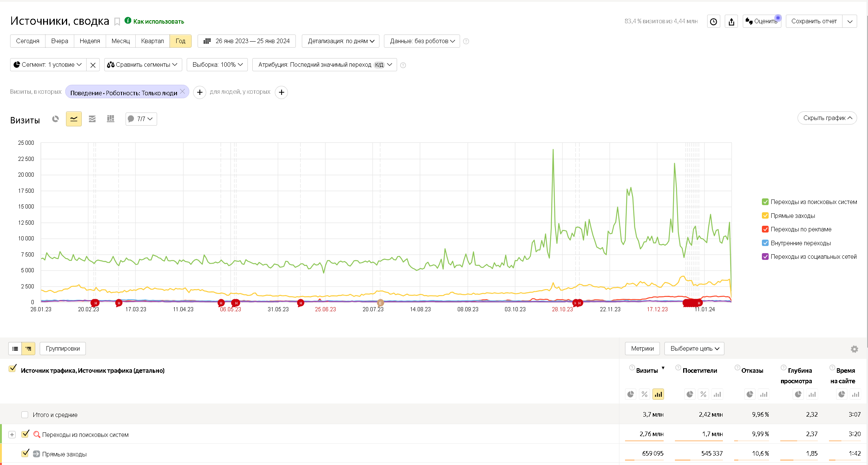
Task: Switch to stacked area chart icon
Action: point(92,119)
